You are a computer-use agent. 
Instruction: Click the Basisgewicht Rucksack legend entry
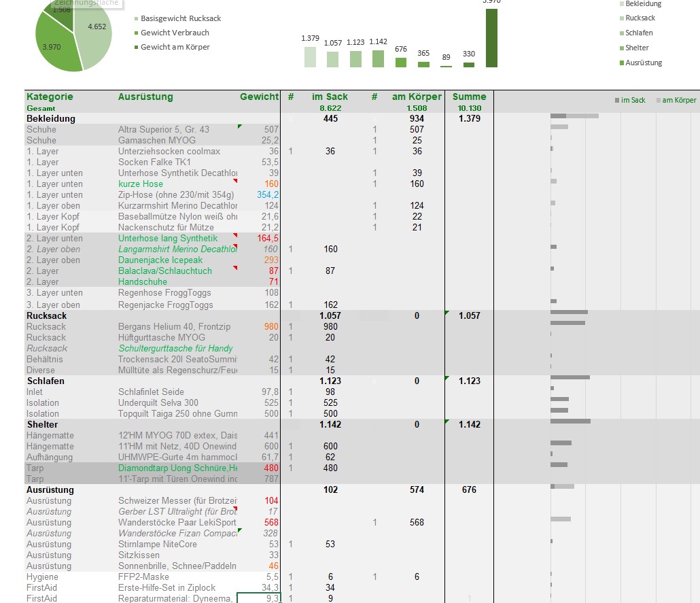(180, 18)
